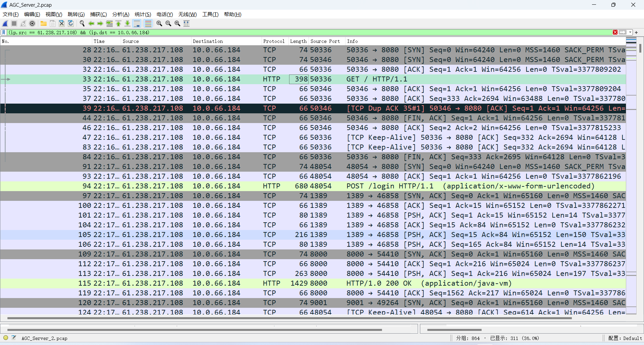
Task: Open the 文件(F) menu
Action: (x=11, y=14)
